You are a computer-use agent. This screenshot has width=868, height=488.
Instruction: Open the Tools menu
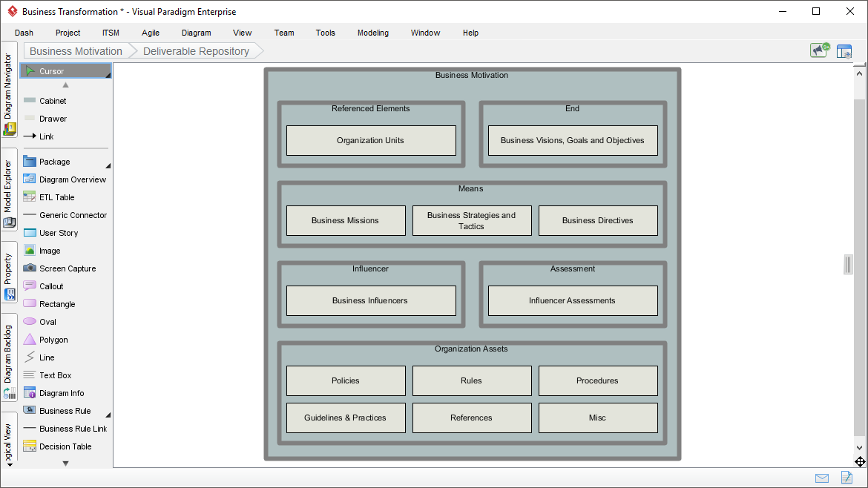(326, 33)
